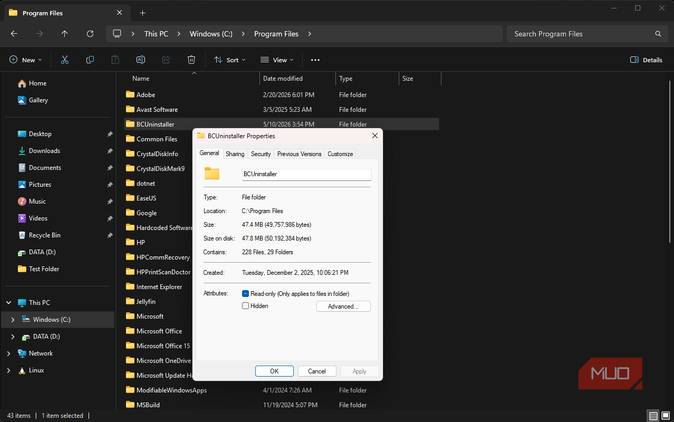This screenshot has width=674, height=422.
Task: Switch to the Security tab
Action: 260,154
